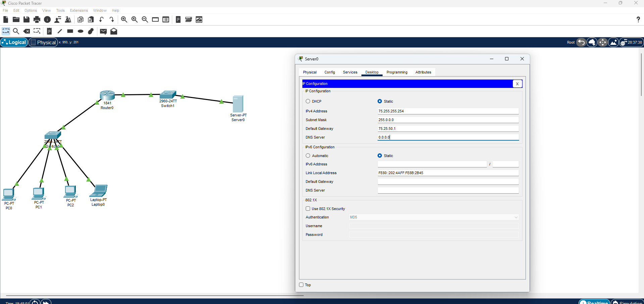Switch to Physical tab in Server0
Image resolution: width=644 pixels, height=304 pixels.
coord(310,72)
